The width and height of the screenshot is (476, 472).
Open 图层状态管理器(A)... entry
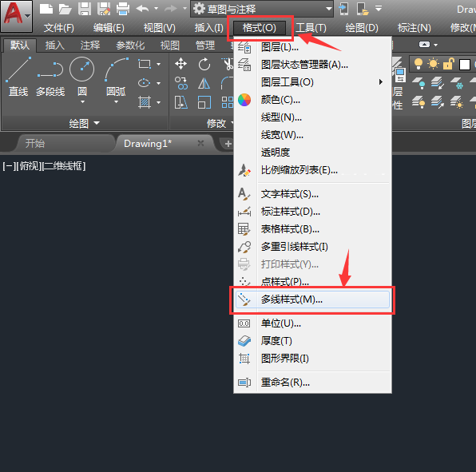[312, 65]
